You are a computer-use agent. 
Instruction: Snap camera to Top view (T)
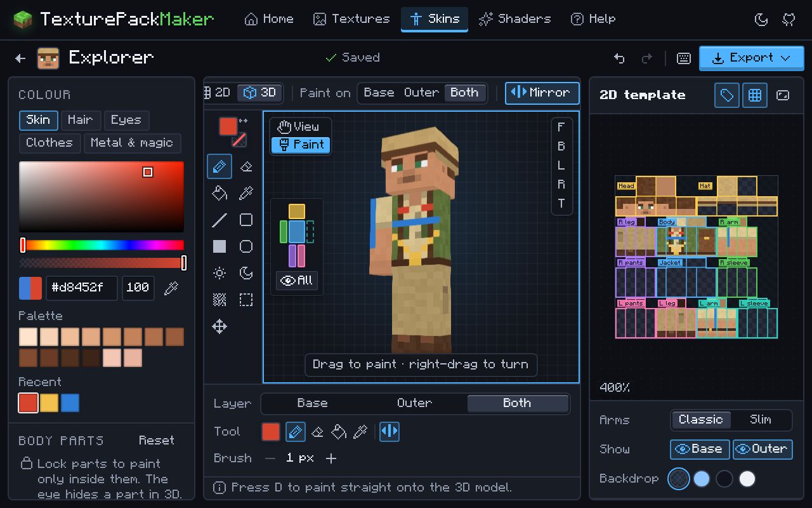pyautogui.click(x=561, y=203)
